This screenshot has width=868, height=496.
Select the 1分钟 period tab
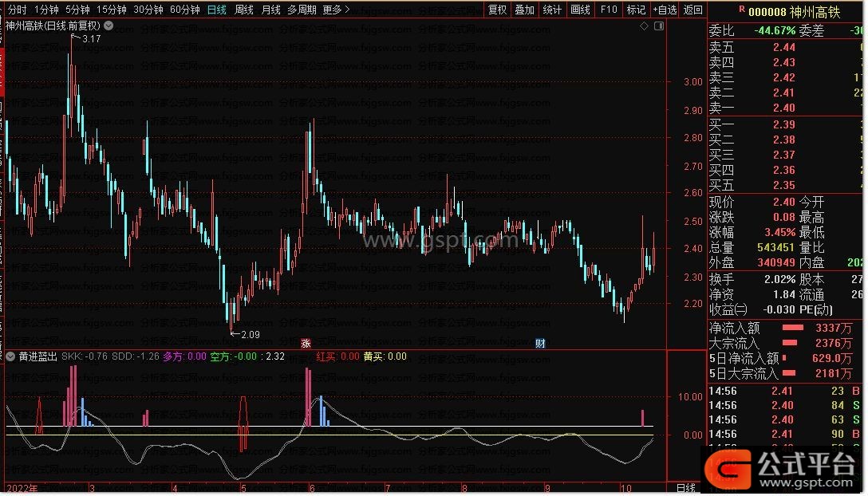[x=46, y=10]
